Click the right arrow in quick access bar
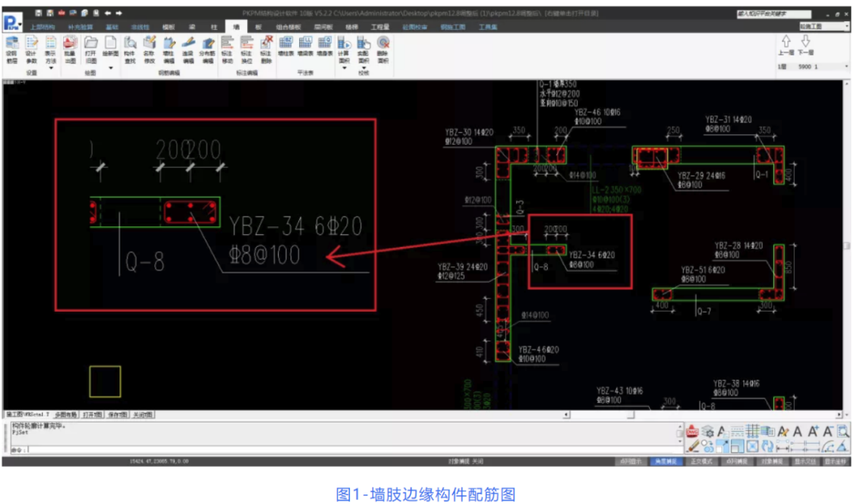Viewport: 855px width, 504px height. pyautogui.click(x=119, y=13)
